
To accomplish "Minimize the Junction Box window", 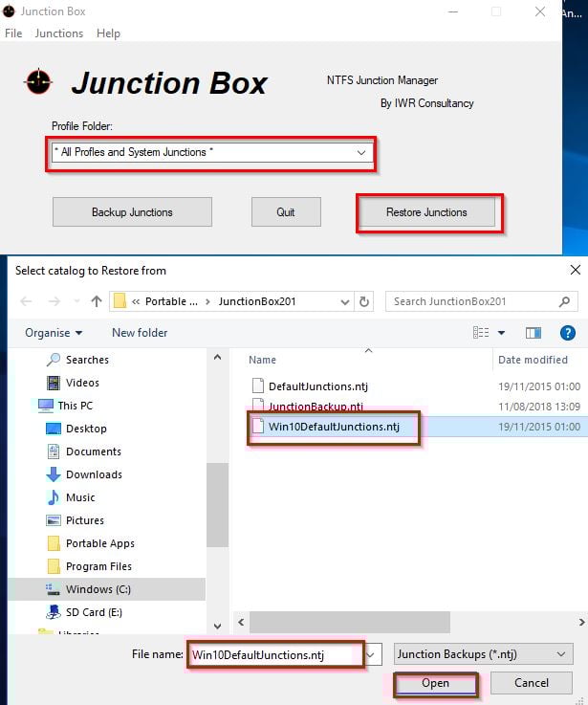I will tap(453, 11).
